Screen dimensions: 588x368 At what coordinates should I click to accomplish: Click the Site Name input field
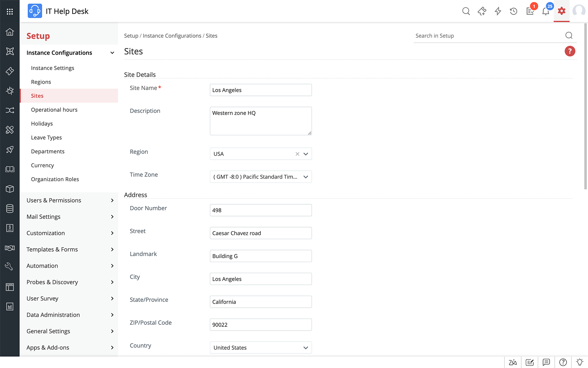tap(260, 90)
